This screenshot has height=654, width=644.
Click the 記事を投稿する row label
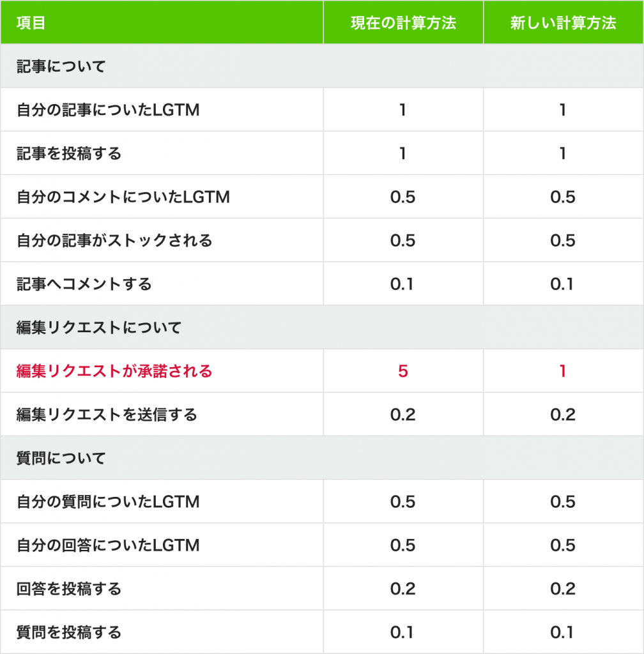(x=69, y=153)
